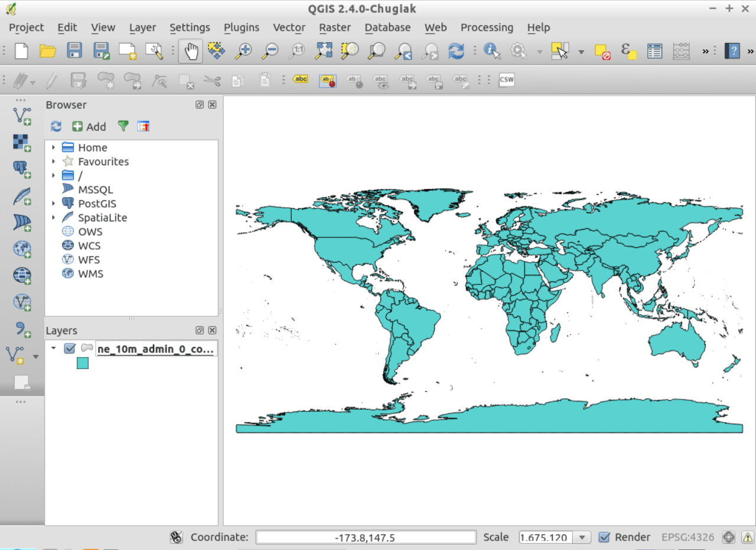
Task: Click the Add button in Browser panel
Action: tap(89, 126)
